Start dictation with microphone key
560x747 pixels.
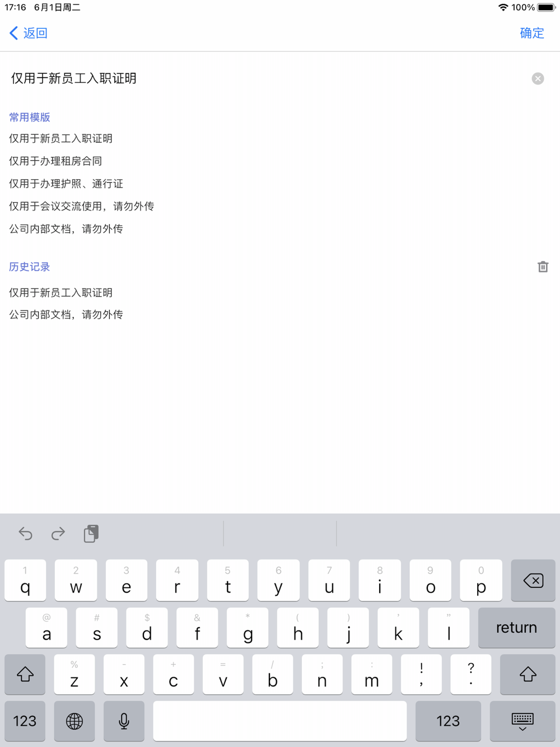pos(124,721)
